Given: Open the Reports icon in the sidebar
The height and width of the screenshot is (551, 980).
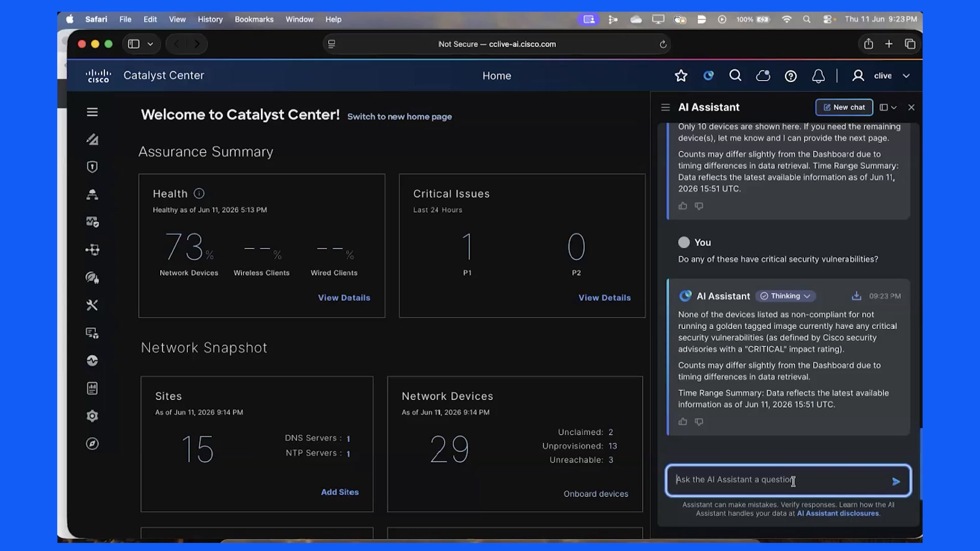Looking at the screenshot, I should (x=92, y=388).
